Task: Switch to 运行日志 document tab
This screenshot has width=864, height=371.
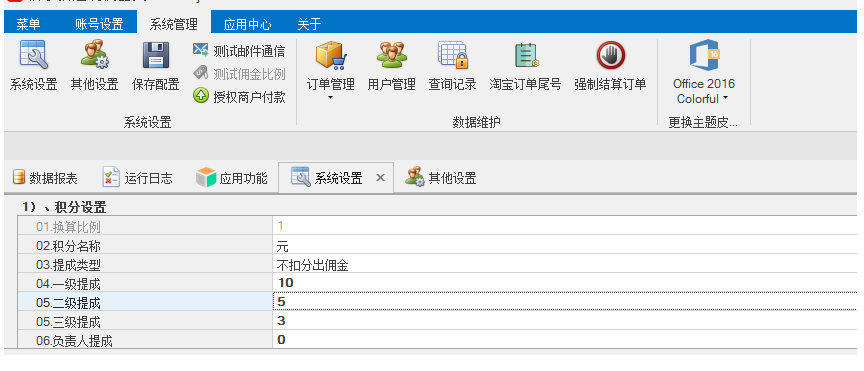Action: coord(138,178)
